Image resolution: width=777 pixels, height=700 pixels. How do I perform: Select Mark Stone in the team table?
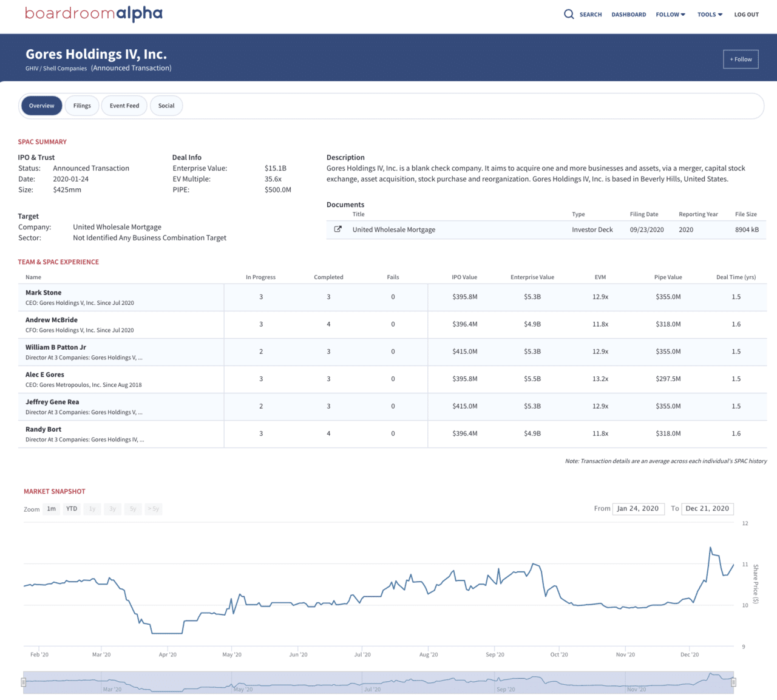pyautogui.click(x=43, y=292)
